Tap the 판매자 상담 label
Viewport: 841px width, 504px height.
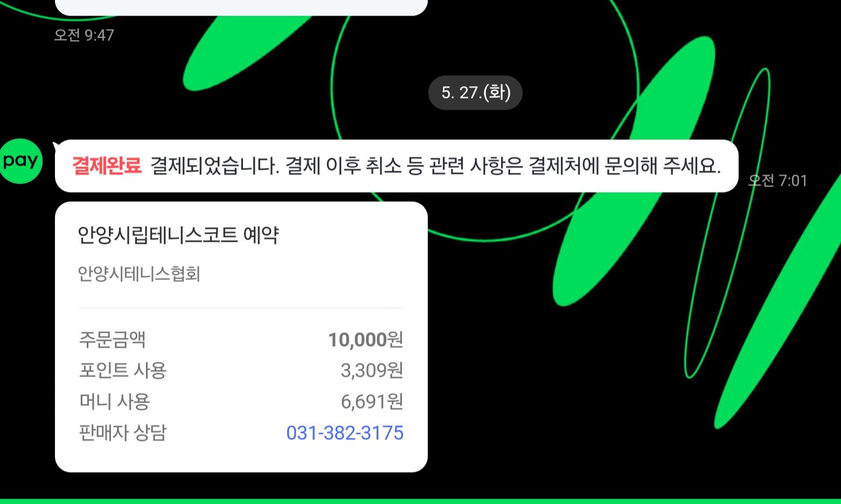tap(123, 433)
